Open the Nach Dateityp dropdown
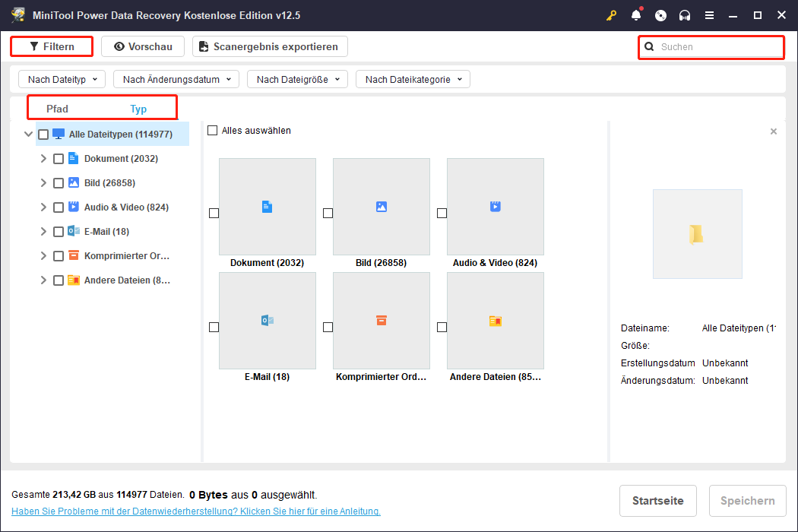Image resolution: width=798 pixels, height=532 pixels. pyautogui.click(x=62, y=79)
